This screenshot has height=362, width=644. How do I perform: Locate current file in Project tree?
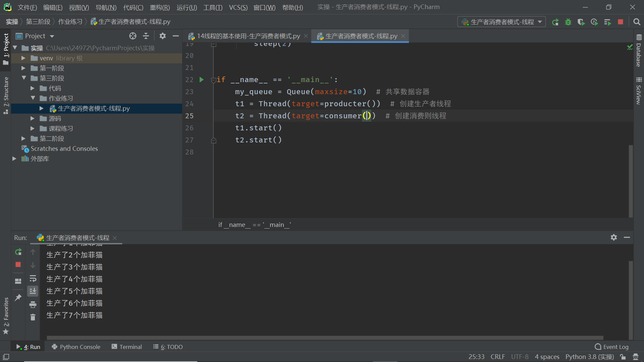(133, 36)
